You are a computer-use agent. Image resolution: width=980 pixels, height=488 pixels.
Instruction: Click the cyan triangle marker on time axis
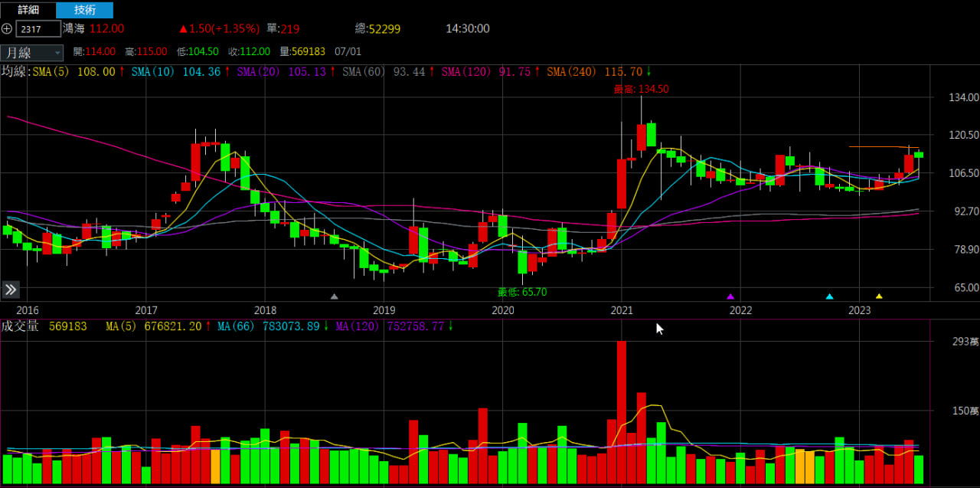(829, 296)
